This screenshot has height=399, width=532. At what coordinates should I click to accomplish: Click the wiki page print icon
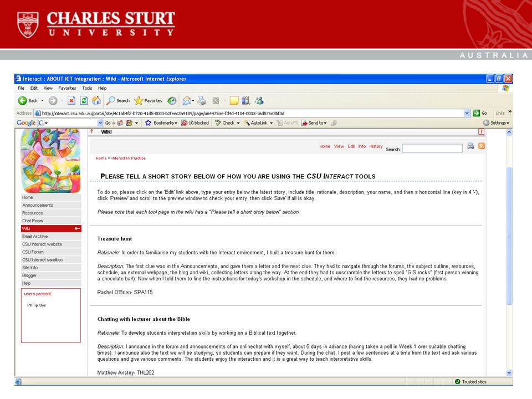pos(470,146)
